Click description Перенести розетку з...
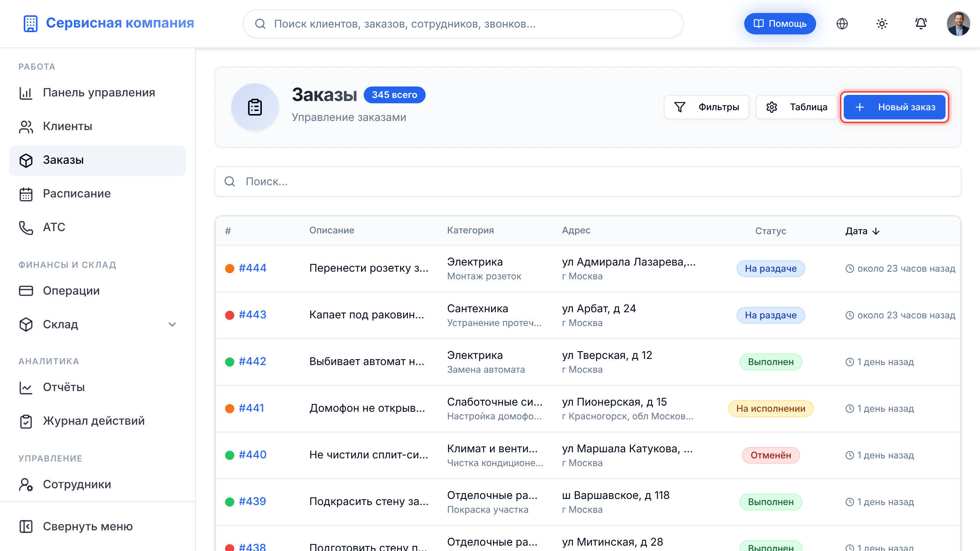 tap(369, 268)
